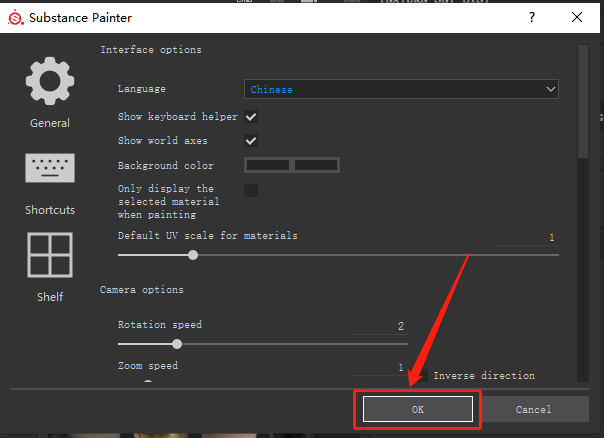Confirm settings with the OK button
604x438 pixels.
[418, 409]
